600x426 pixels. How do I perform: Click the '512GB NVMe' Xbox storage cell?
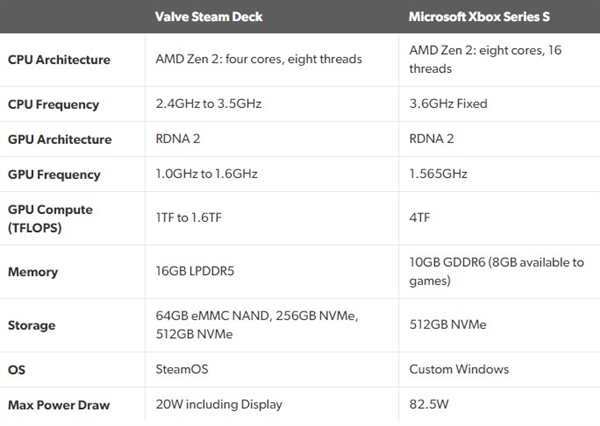(x=446, y=325)
